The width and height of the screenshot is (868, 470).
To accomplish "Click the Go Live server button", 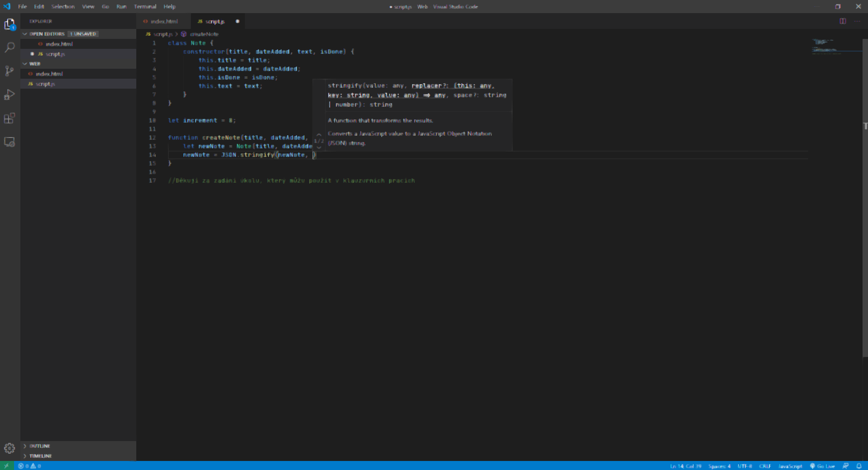I will (x=822, y=466).
